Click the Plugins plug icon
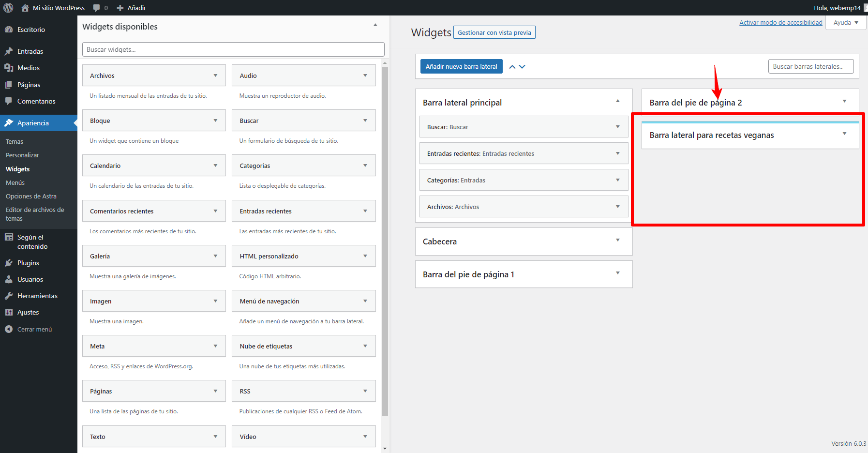Screen dimensions: 868x453 point(9,263)
